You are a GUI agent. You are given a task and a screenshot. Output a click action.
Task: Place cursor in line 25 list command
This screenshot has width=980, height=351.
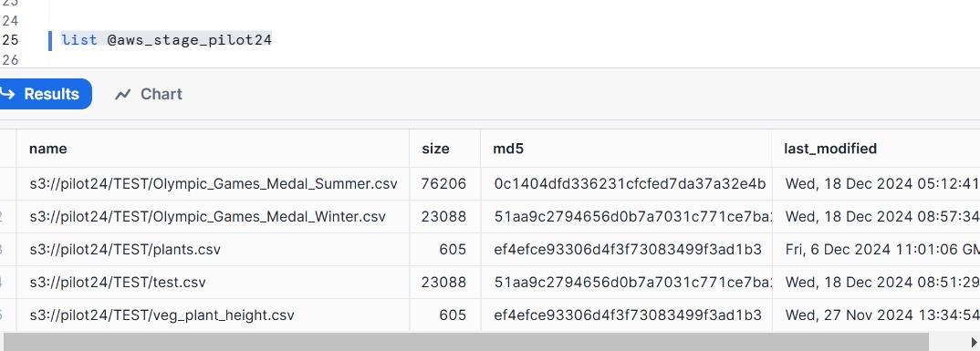166,40
